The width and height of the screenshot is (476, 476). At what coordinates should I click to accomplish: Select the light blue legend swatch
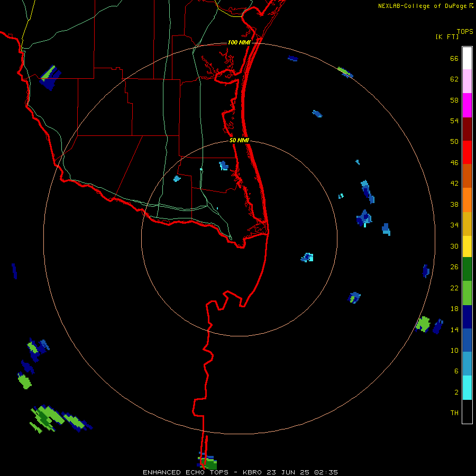(x=467, y=364)
